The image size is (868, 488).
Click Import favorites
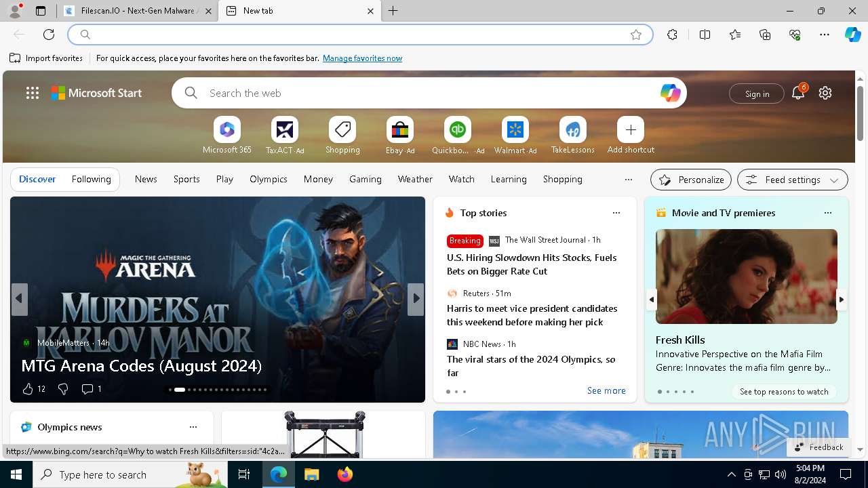pyautogui.click(x=46, y=58)
